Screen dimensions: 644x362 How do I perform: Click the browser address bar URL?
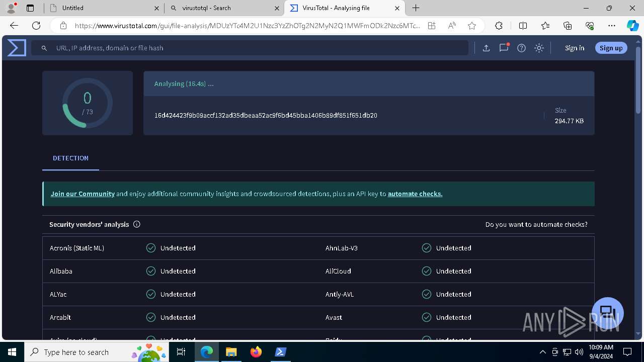pos(248,26)
